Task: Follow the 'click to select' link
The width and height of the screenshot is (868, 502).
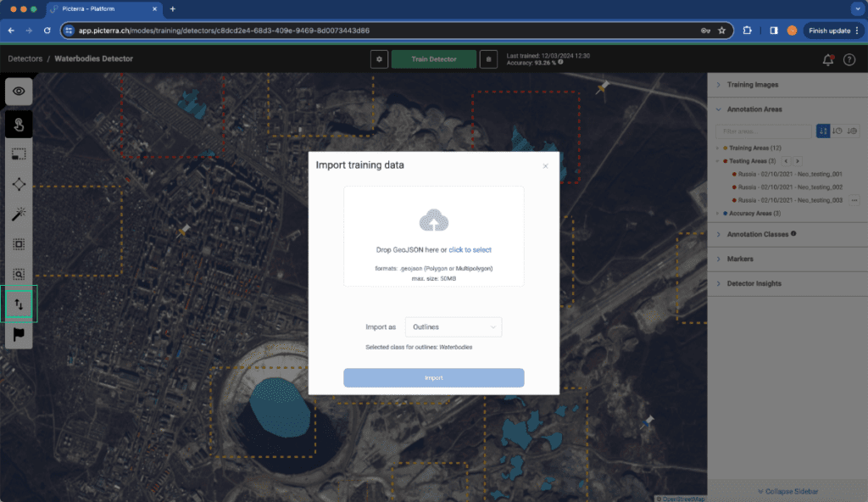Action: (470, 250)
